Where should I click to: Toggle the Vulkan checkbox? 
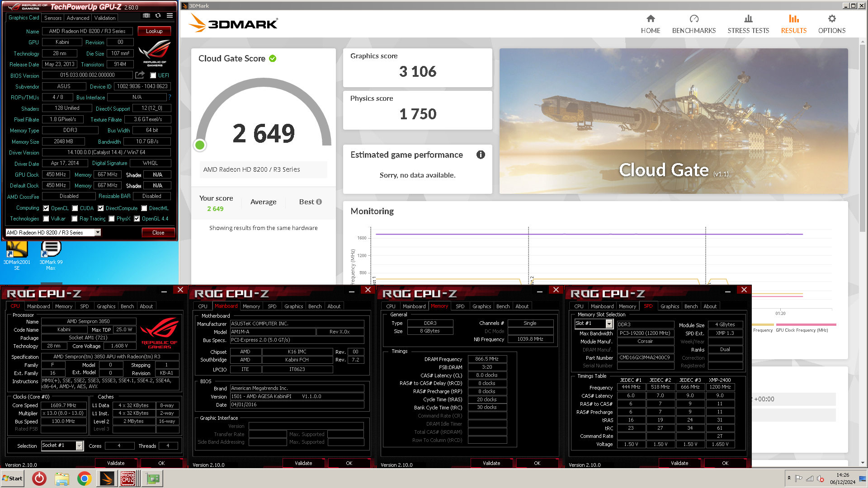tap(46, 219)
